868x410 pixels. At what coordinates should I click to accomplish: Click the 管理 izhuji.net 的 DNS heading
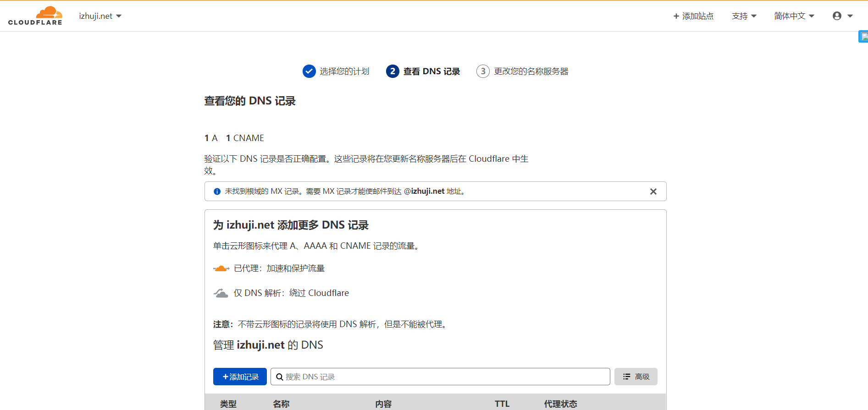pyautogui.click(x=268, y=345)
